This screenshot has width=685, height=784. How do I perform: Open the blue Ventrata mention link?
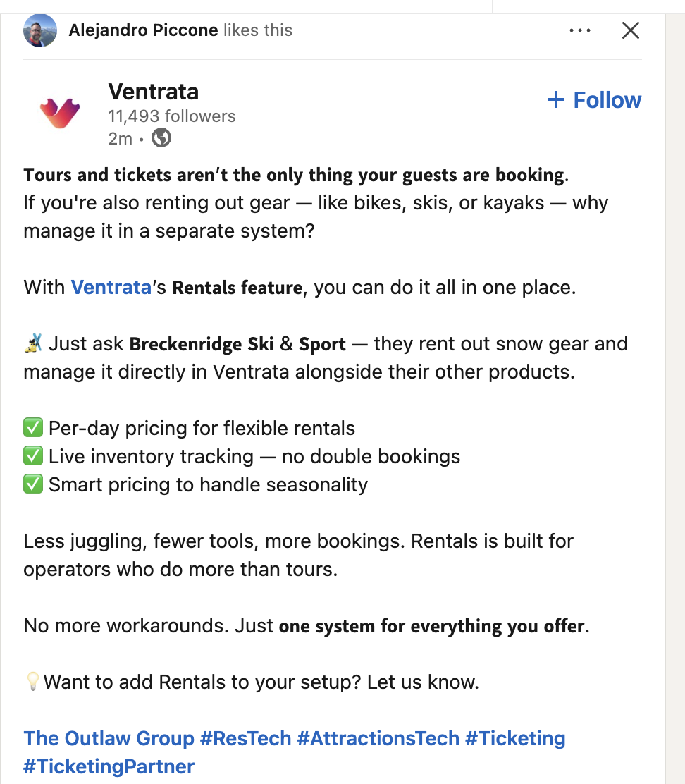point(111,288)
